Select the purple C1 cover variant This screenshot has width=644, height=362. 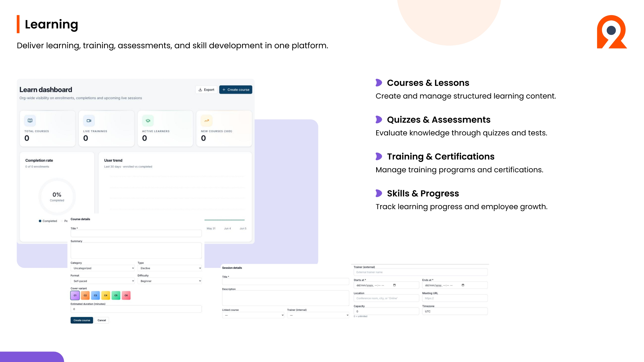tap(75, 295)
